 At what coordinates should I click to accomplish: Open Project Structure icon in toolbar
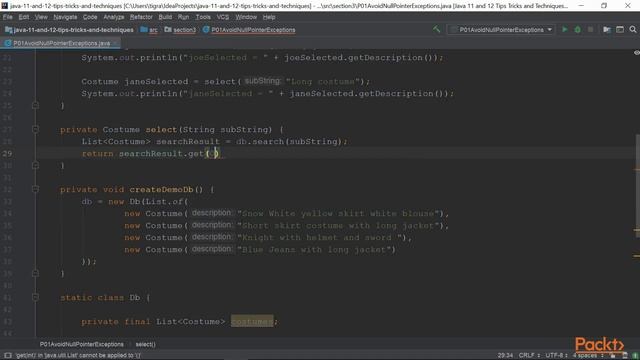click(607, 29)
